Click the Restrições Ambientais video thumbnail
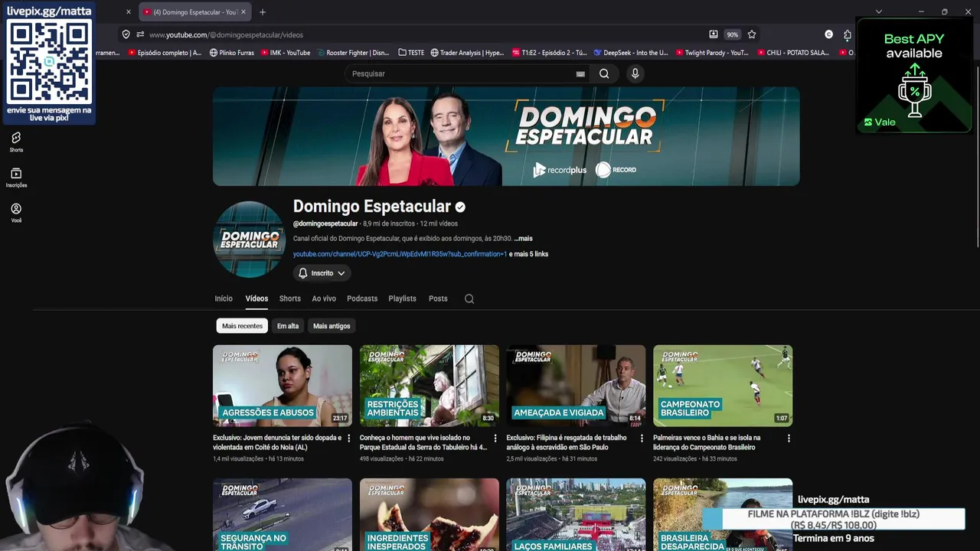 pyautogui.click(x=429, y=386)
